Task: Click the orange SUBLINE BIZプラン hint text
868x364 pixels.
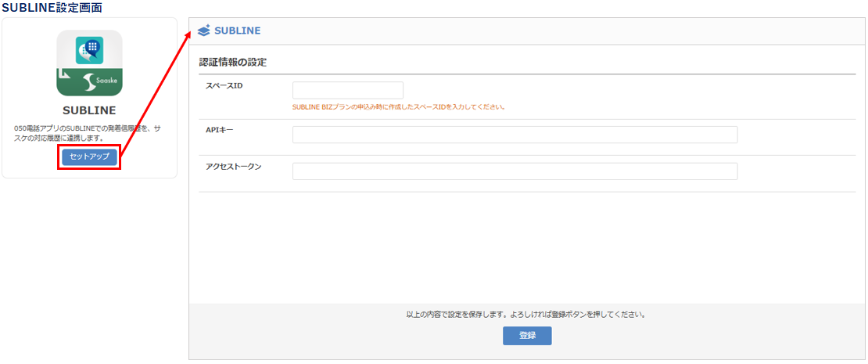Action: 398,107
